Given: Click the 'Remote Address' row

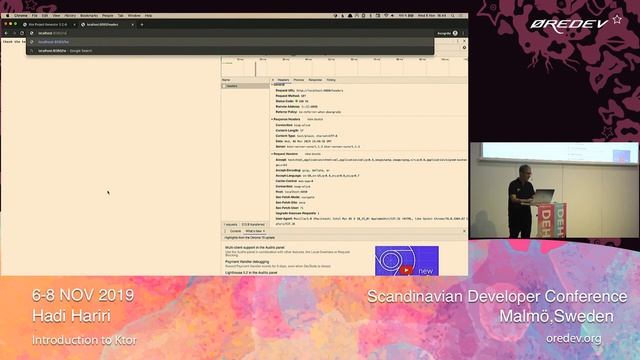Looking at the screenshot, I should [x=296, y=107].
